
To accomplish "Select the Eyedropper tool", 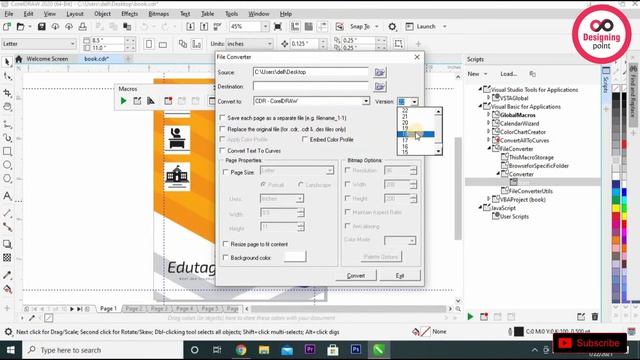I will pos(7,275).
